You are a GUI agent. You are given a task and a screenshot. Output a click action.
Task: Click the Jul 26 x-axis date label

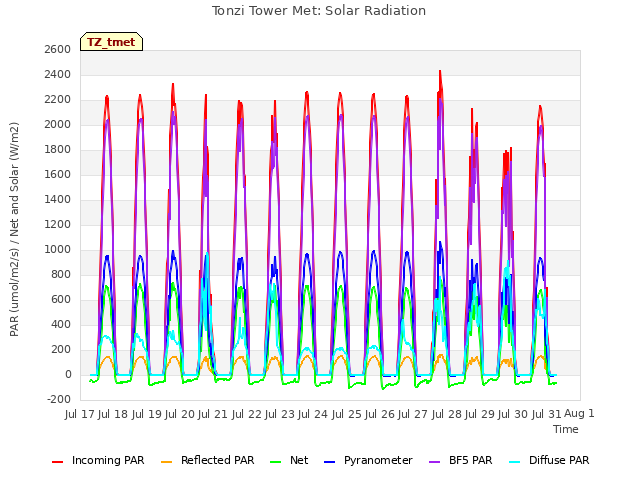pyautogui.click(x=380, y=414)
